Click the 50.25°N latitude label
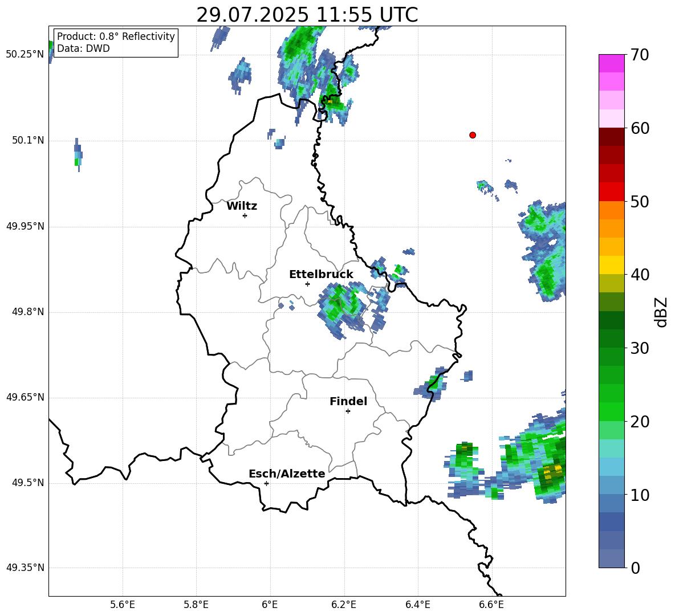The height and width of the screenshot is (616, 675). (25, 55)
